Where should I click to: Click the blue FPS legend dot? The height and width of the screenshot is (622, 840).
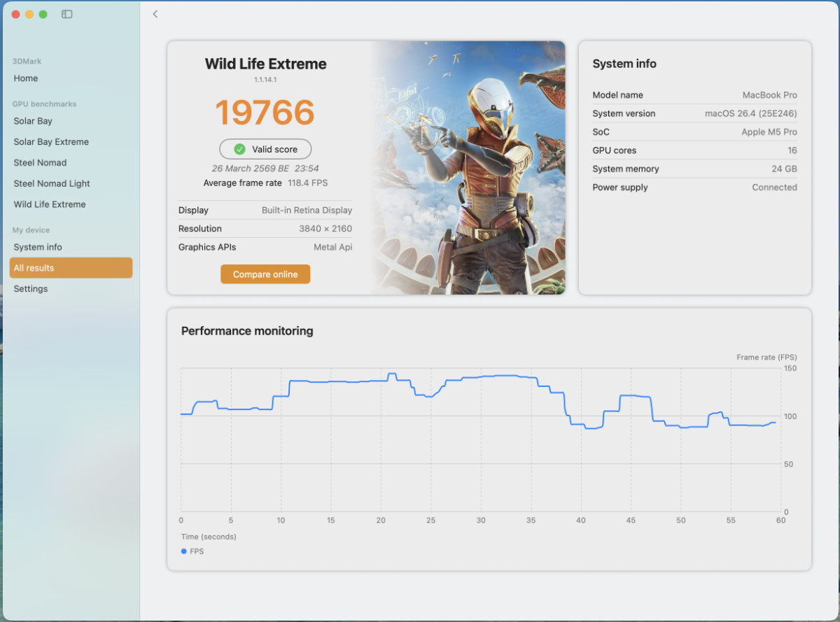coord(184,551)
